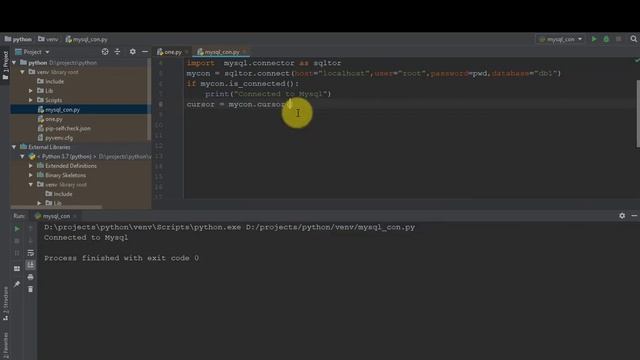The width and height of the screenshot is (640, 360).
Task: Open Project panel settings gear
Action: pos(133,52)
